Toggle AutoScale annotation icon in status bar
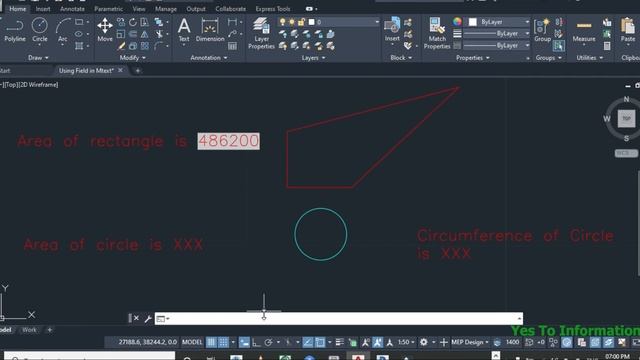 coord(378,342)
